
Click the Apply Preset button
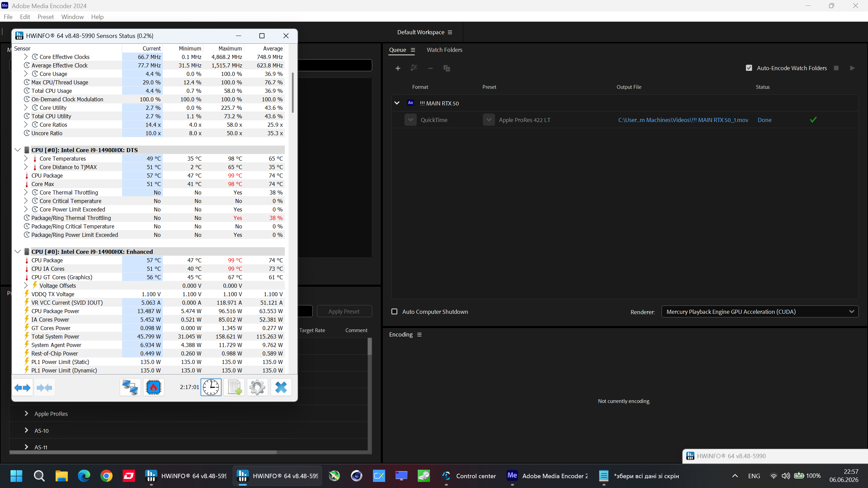click(344, 311)
